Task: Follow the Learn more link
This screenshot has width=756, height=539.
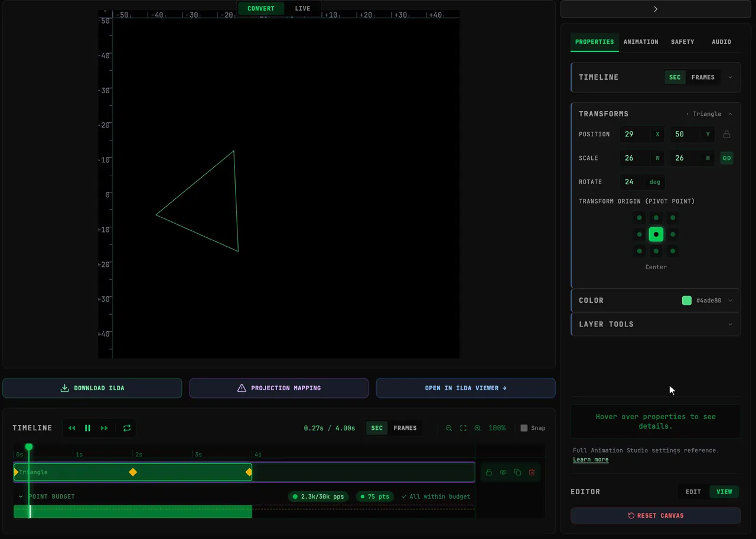Action: 591,459
